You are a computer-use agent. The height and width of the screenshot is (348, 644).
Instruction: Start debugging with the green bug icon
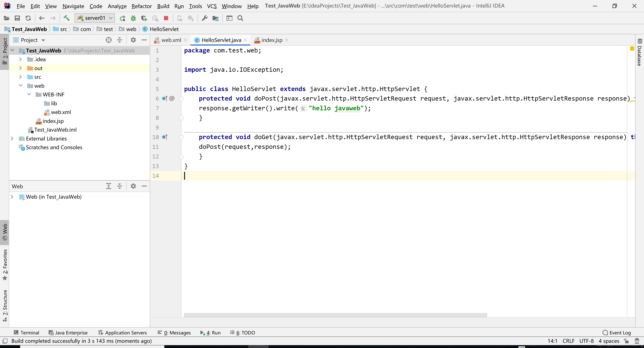click(133, 18)
